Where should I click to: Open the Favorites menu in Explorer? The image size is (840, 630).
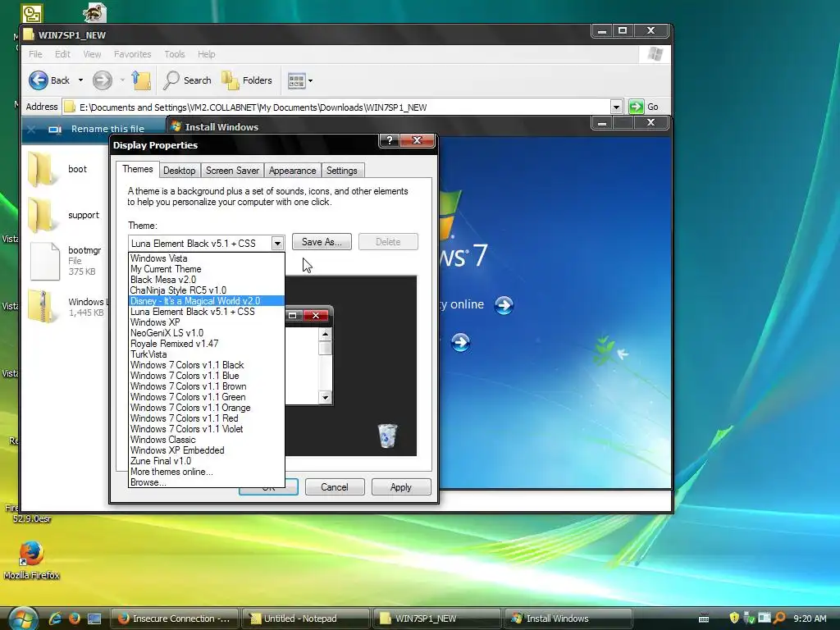tap(132, 54)
